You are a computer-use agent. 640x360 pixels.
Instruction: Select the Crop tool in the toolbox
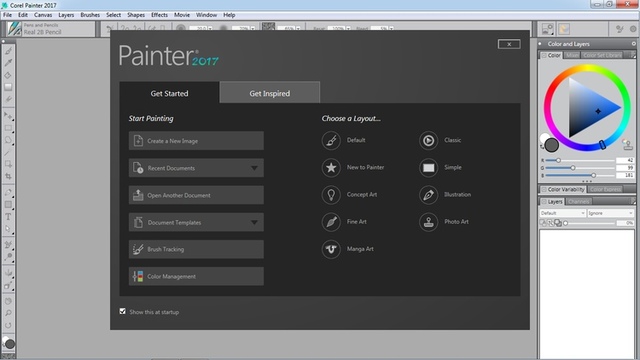tap(8, 176)
